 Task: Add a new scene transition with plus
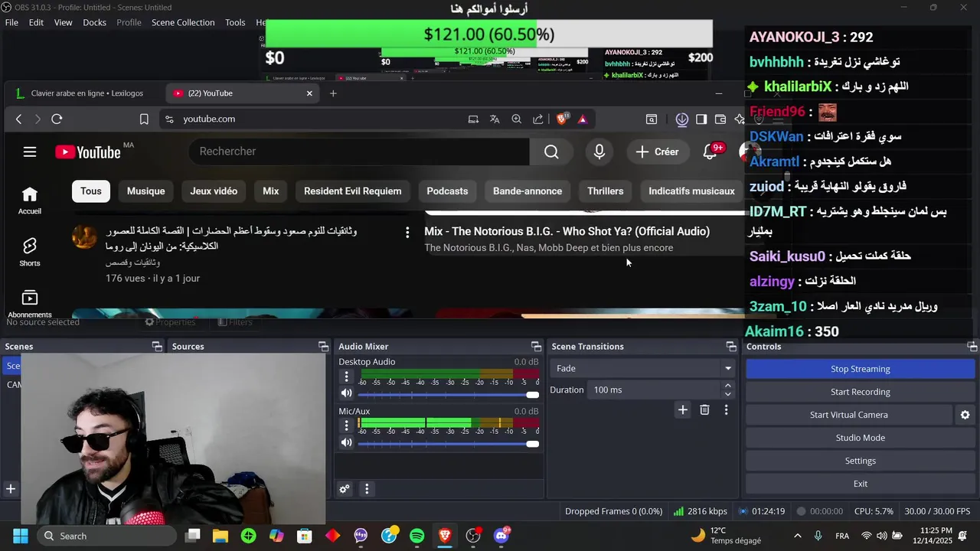(x=682, y=410)
